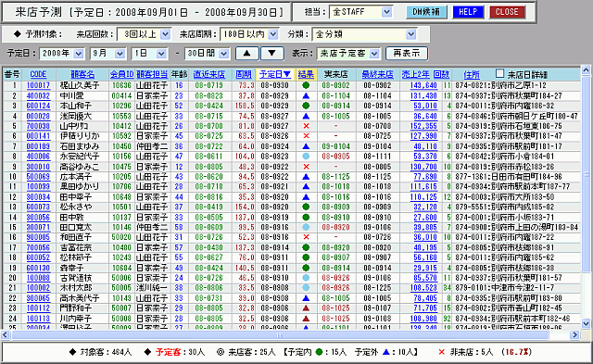Enable the 来店日詳細 checkbox
This screenshot has width=593, height=364.
pos(500,73)
